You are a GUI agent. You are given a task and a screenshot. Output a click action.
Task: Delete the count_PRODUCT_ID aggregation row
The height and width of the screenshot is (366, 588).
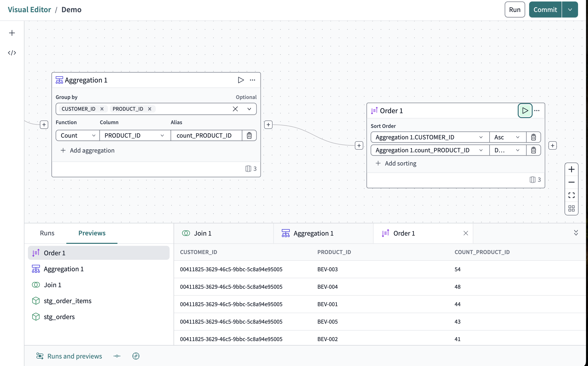pyautogui.click(x=249, y=135)
